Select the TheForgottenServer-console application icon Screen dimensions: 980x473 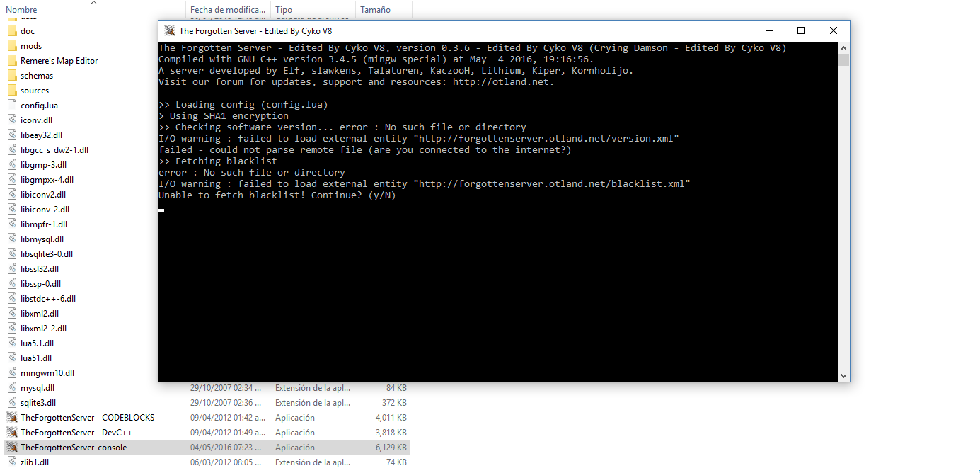(x=11, y=448)
